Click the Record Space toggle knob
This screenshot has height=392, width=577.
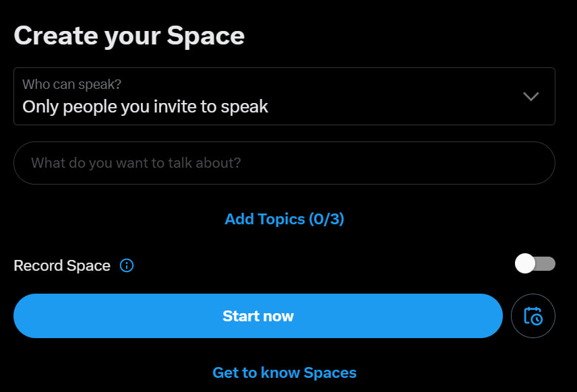click(x=525, y=264)
